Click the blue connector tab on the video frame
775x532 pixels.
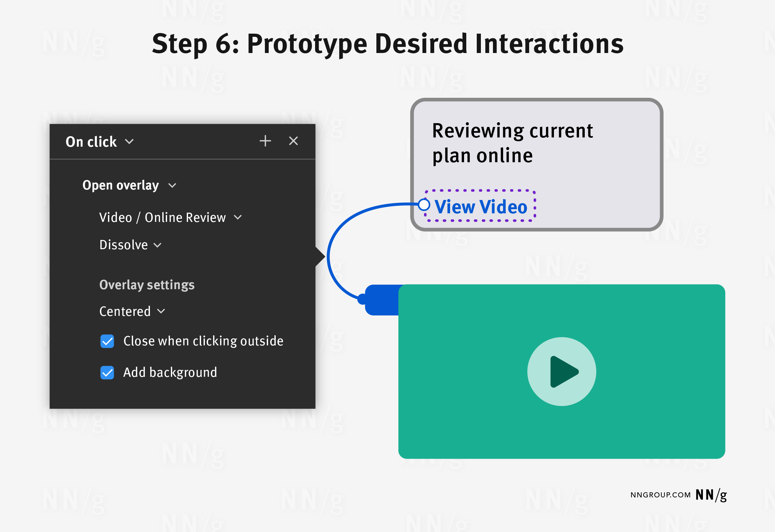[382, 300]
